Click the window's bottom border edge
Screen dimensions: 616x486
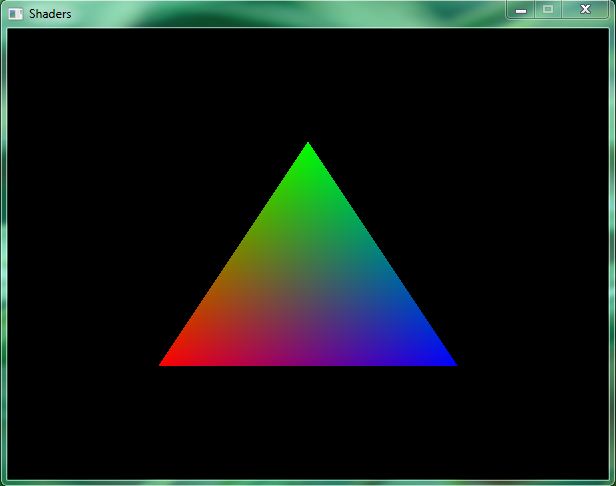(x=308, y=482)
